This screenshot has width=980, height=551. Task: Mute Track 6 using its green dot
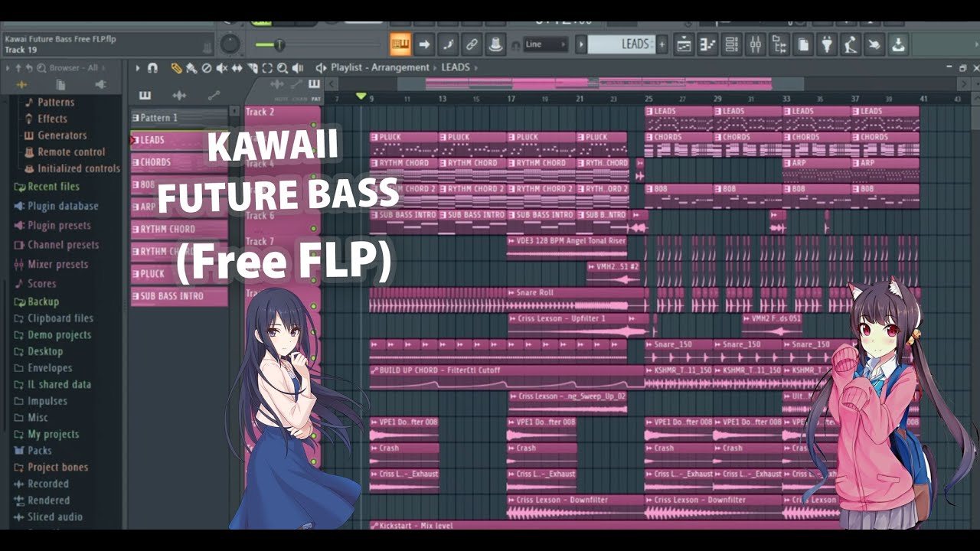click(x=313, y=229)
